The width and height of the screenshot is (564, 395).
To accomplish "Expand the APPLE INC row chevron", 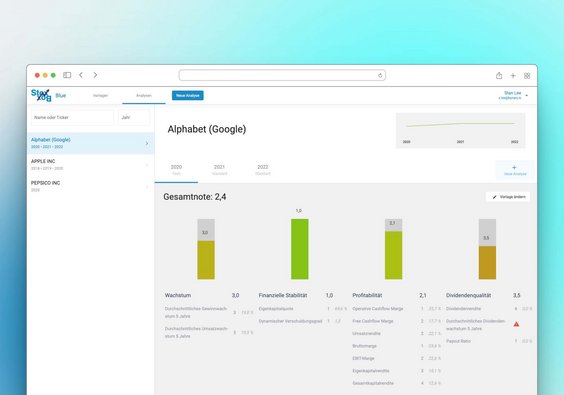I will 147,165.
